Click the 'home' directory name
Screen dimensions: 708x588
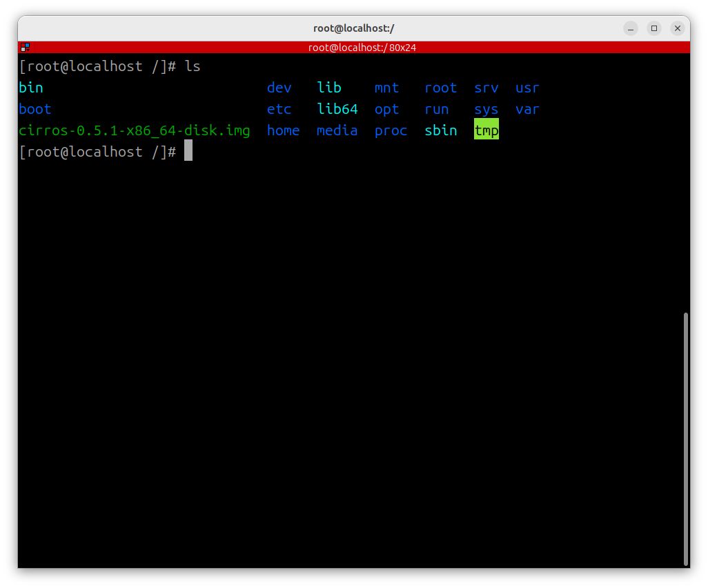pyautogui.click(x=283, y=130)
